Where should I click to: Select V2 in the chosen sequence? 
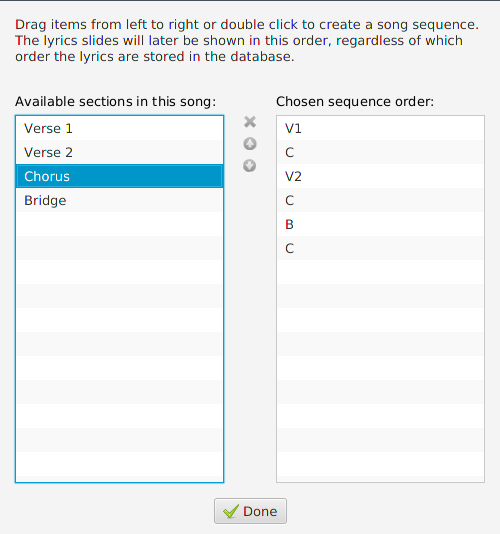coord(380,176)
